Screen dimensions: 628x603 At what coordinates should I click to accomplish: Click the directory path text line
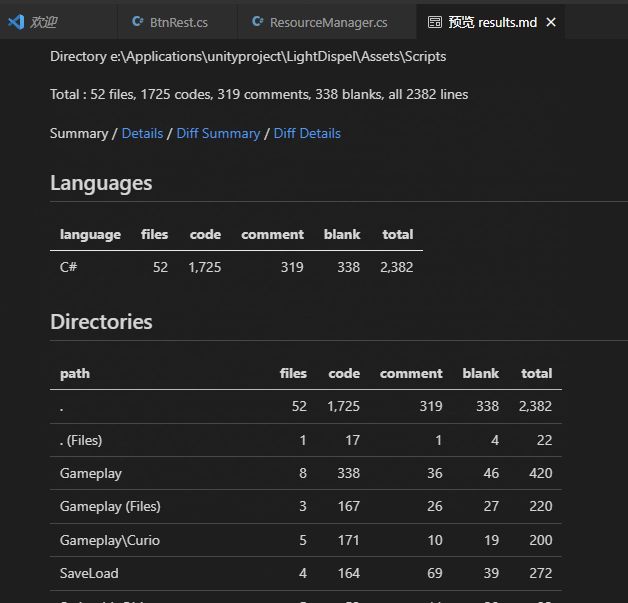coord(248,57)
